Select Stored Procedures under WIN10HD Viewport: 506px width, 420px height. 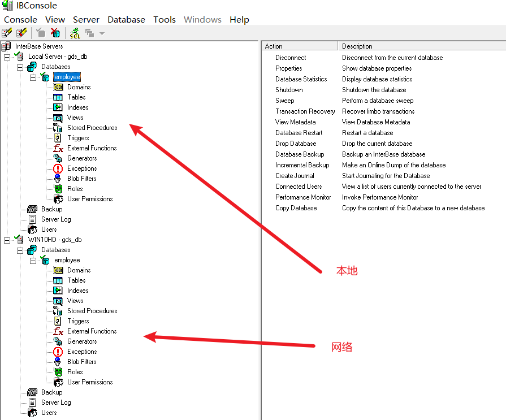[x=92, y=311]
